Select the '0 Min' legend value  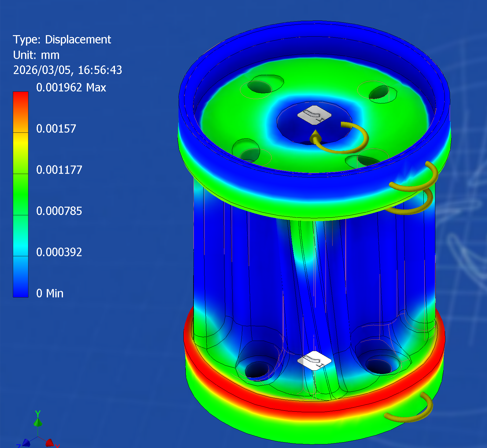50,293
